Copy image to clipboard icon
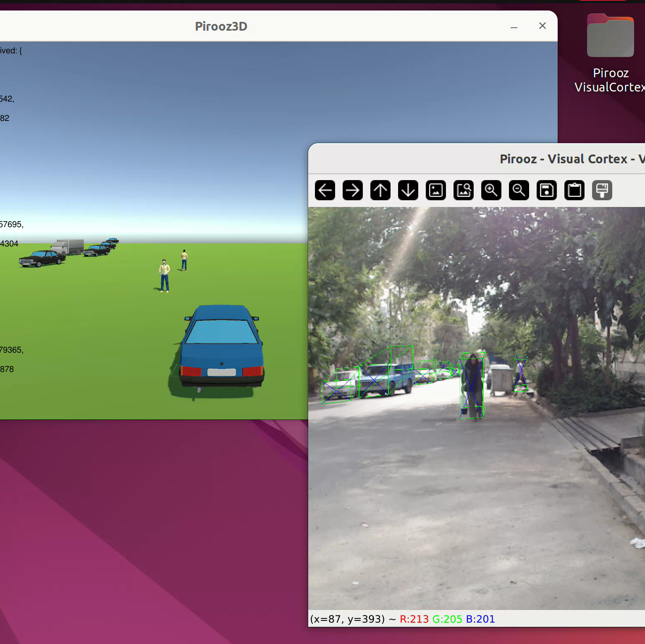The width and height of the screenshot is (645, 644). [574, 191]
